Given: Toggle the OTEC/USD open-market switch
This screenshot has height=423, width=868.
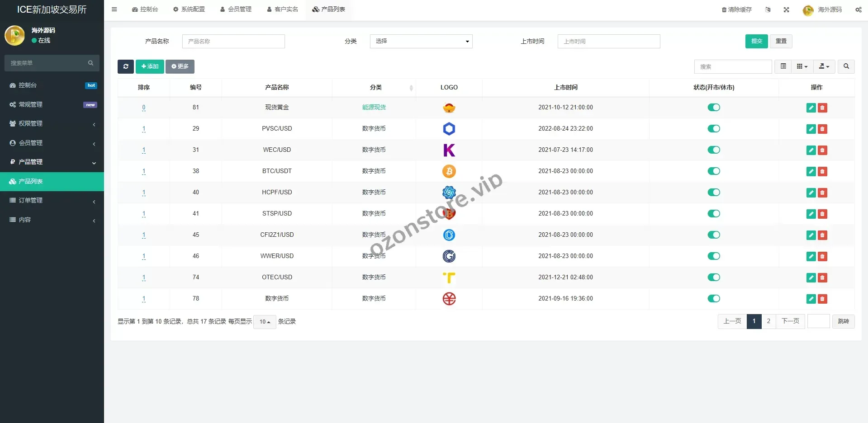Looking at the screenshot, I should [x=713, y=277].
